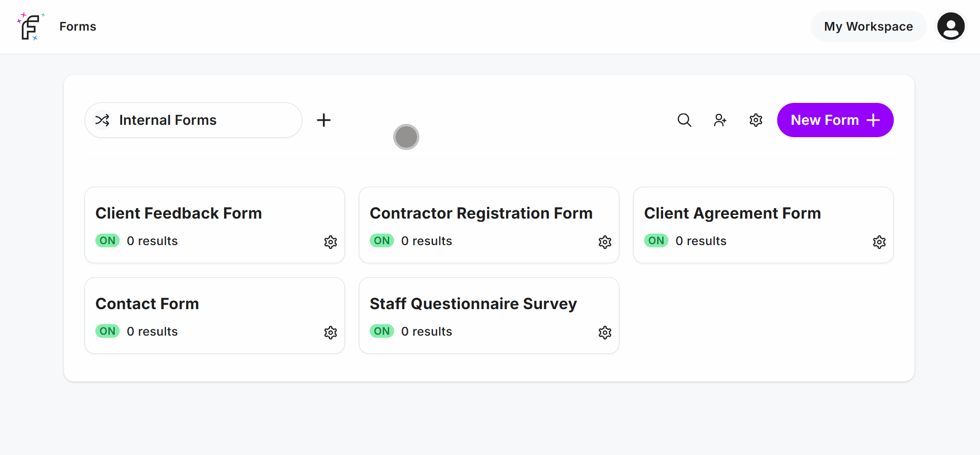The width and height of the screenshot is (980, 455).
Task: Open settings gear on Contact Form
Action: [x=331, y=332]
